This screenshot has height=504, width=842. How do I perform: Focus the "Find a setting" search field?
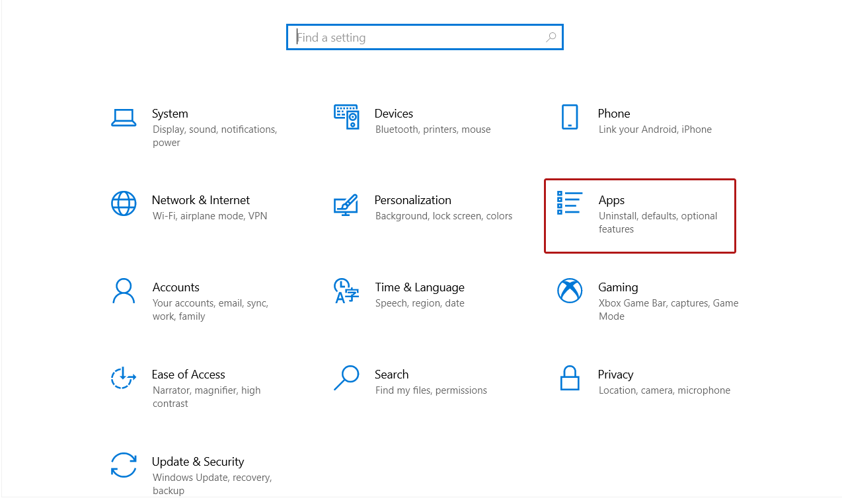coord(416,38)
